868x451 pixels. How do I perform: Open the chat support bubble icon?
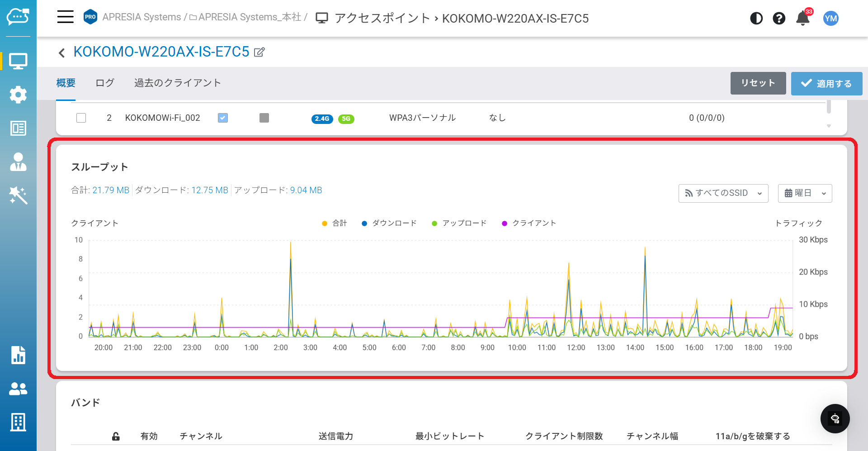point(835,418)
